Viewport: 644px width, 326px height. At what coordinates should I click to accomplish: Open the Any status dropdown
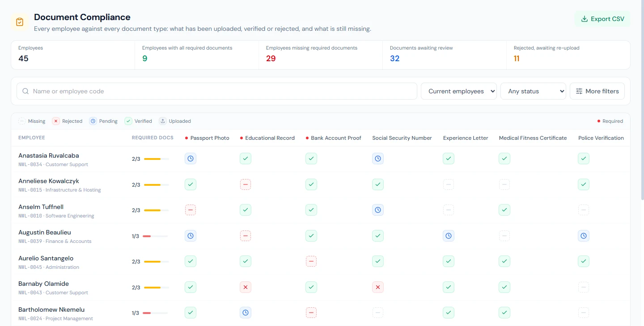coord(533,91)
